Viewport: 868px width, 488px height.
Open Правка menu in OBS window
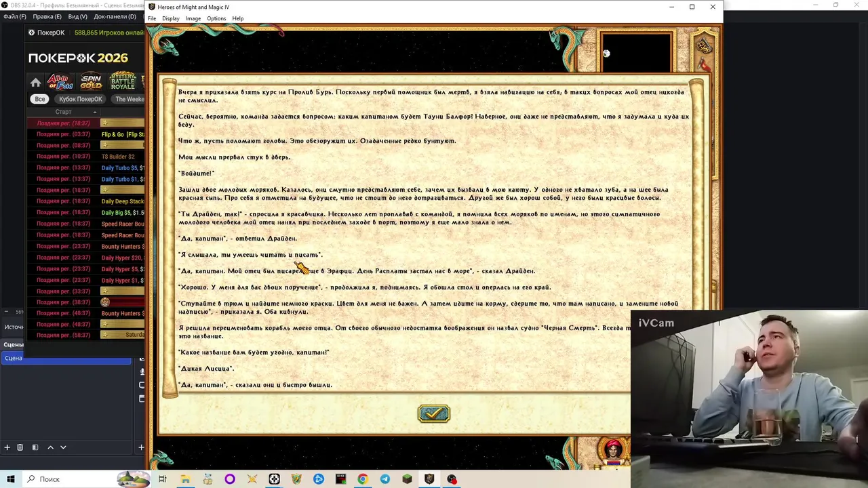47,16
